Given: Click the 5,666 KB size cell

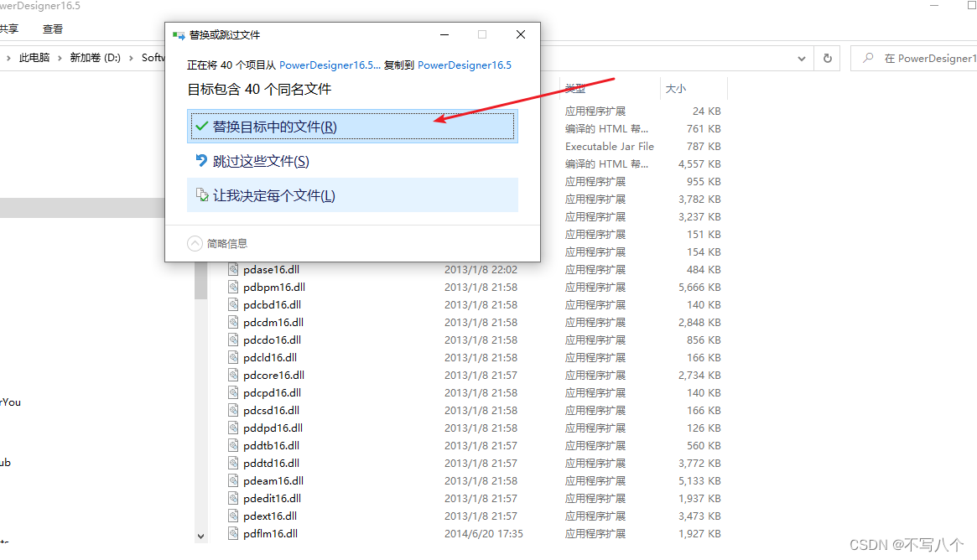Looking at the screenshot, I should [699, 288].
